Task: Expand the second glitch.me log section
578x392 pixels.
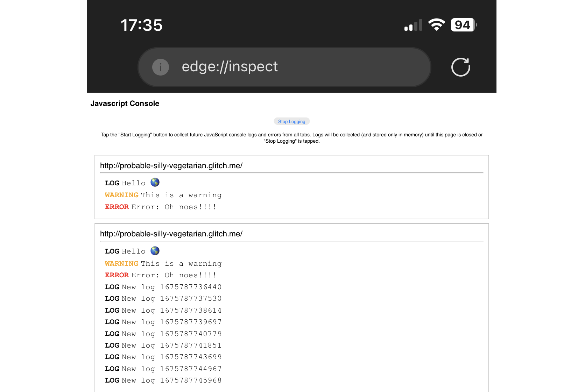Action: pyautogui.click(x=171, y=234)
